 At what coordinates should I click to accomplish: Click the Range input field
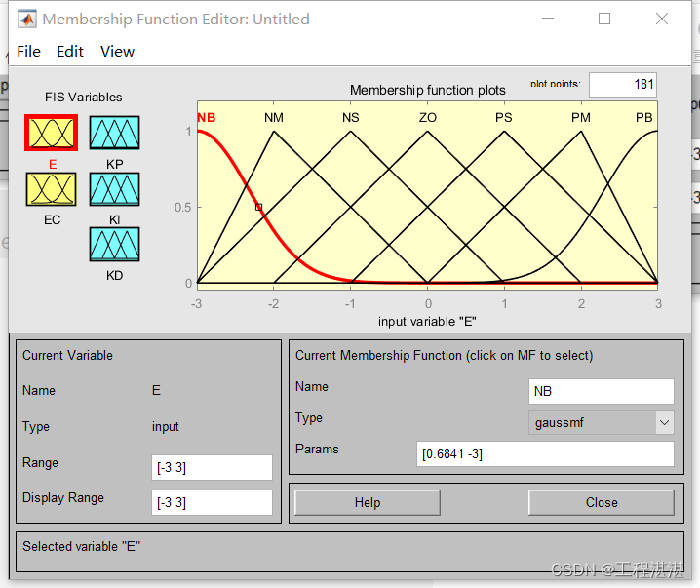pos(212,467)
